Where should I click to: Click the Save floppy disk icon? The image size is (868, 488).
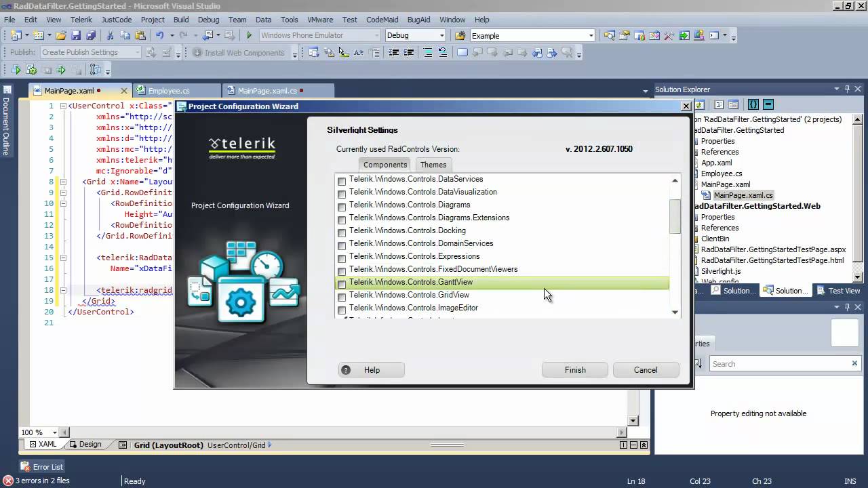[x=76, y=35]
